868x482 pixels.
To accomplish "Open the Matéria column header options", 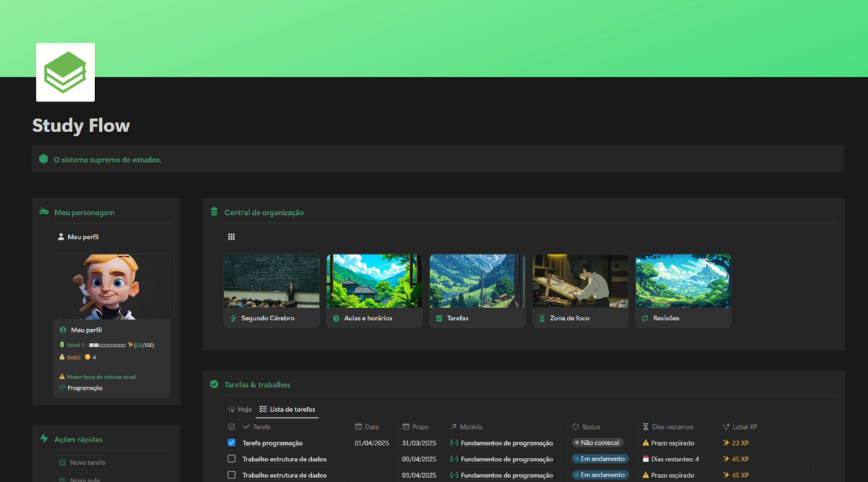I will click(471, 427).
